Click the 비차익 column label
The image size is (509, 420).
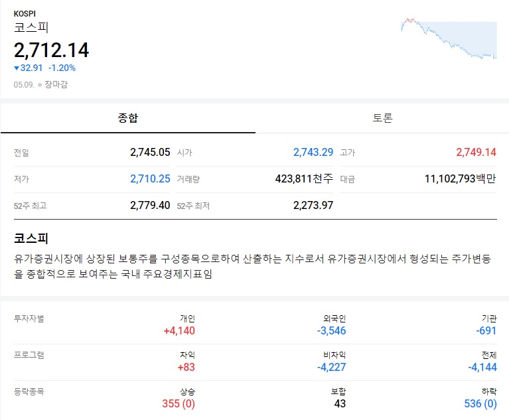[x=334, y=355]
